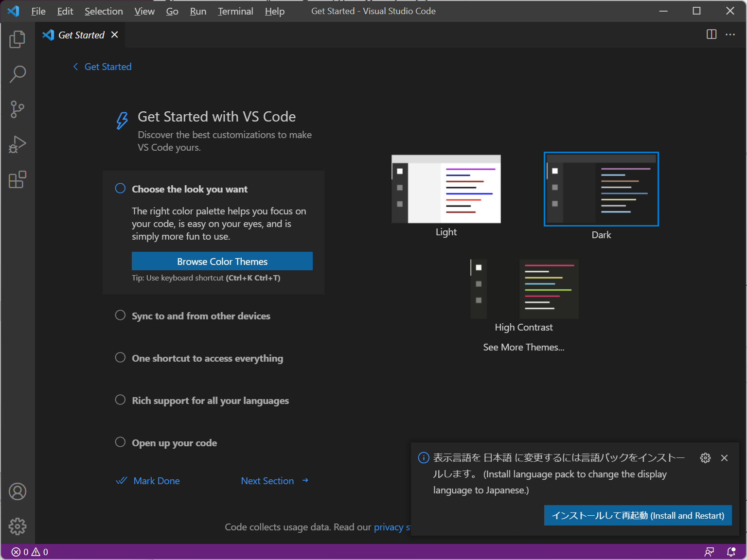
Task: Expand One shortcut to access everything step
Action: 207,358
